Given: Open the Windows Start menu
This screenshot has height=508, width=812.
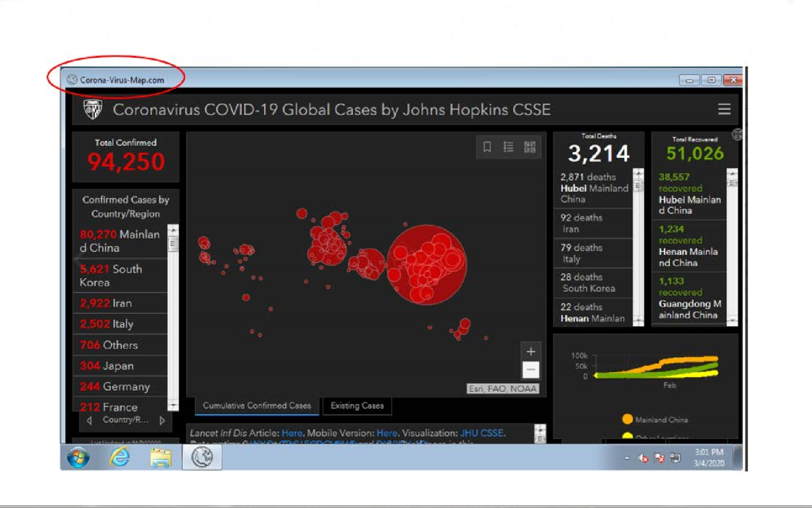Looking at the screenshot, I should coord(78,458).
